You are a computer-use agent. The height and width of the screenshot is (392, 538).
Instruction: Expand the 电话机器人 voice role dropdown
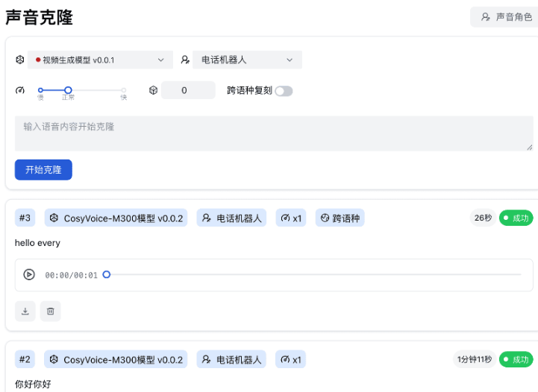click(x=247, y=60)
